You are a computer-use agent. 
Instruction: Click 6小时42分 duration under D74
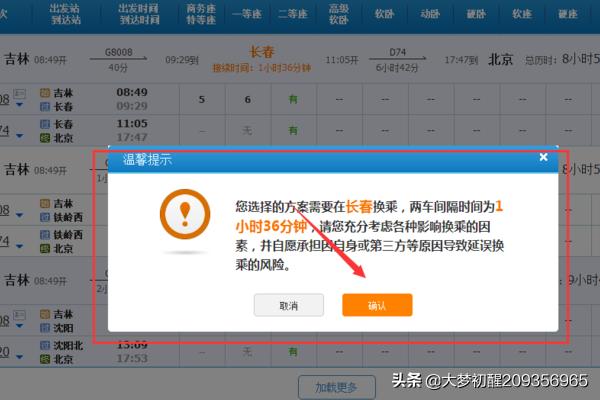[x=397, y=68]
